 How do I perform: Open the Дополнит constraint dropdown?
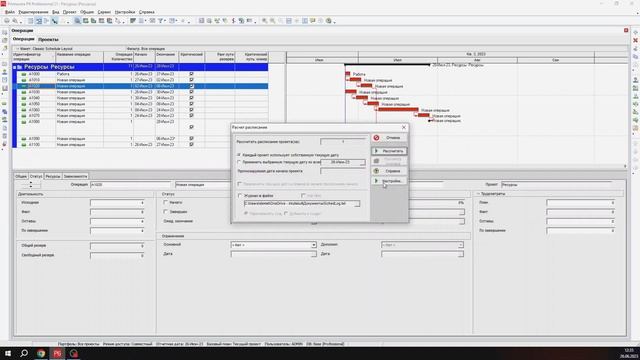click(x=460, y=245)
